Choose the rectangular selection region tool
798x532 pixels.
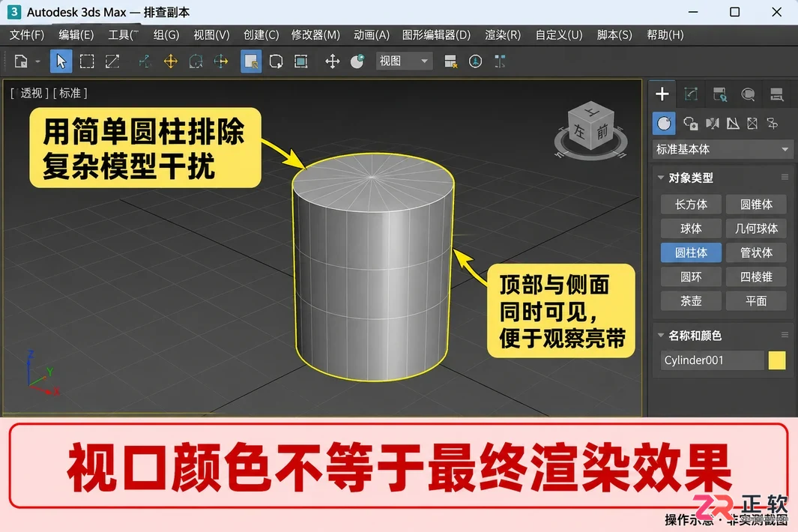coord(87,61)
